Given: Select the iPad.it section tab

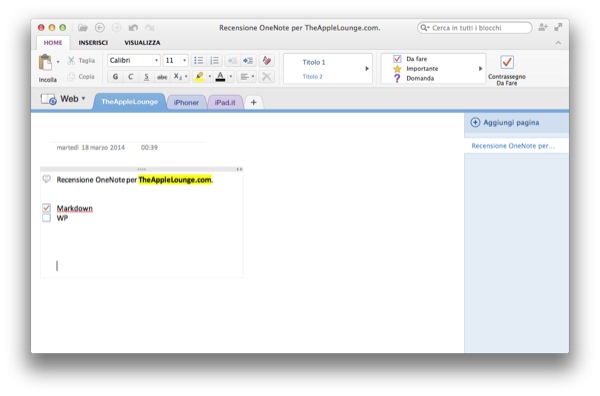Looking at the screenshot, I should [x=225, y=103].
